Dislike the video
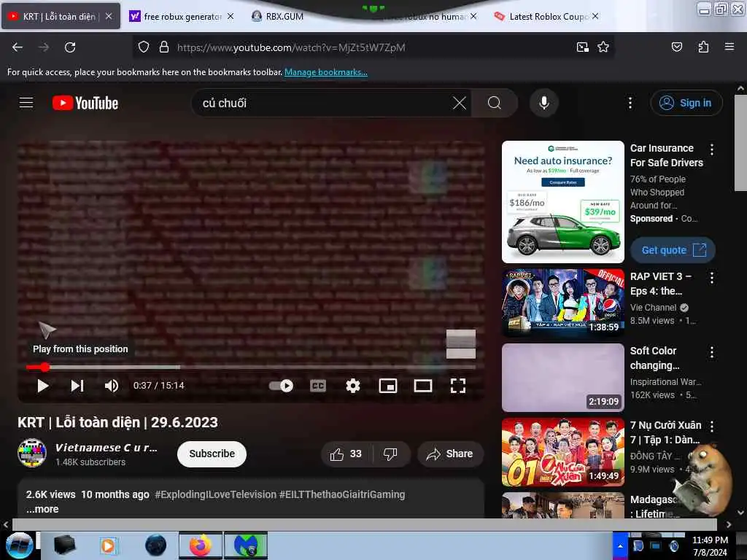Screen dimensions: 747x560 [x=390, y=454]
